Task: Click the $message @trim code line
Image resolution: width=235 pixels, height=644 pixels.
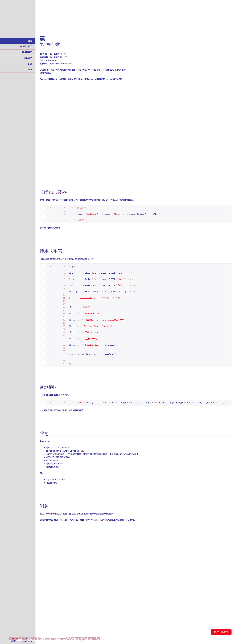Action: pos(102,292)
